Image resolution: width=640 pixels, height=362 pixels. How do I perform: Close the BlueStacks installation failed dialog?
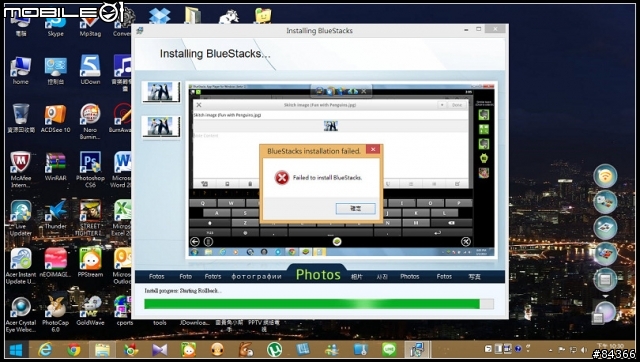[373, 149]
